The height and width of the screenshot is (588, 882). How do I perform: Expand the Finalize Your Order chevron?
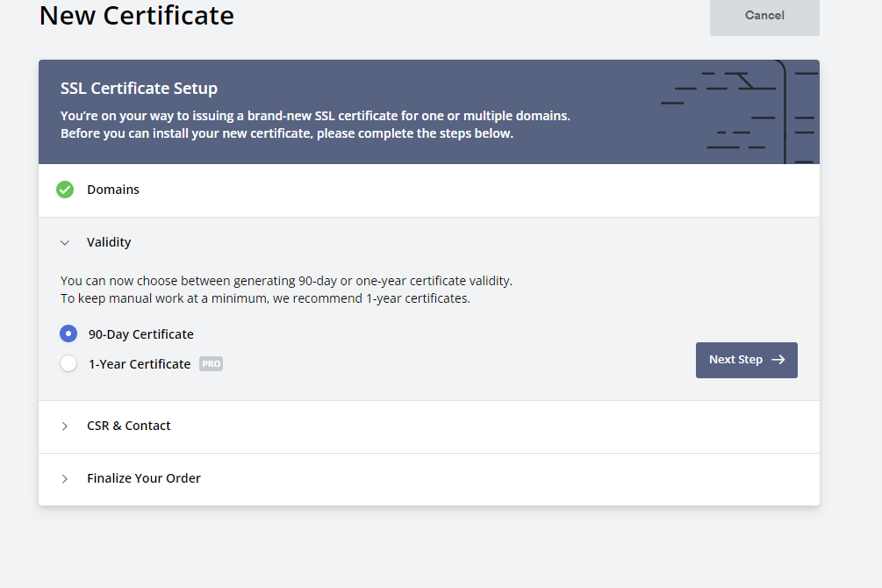tap(65, 479)
